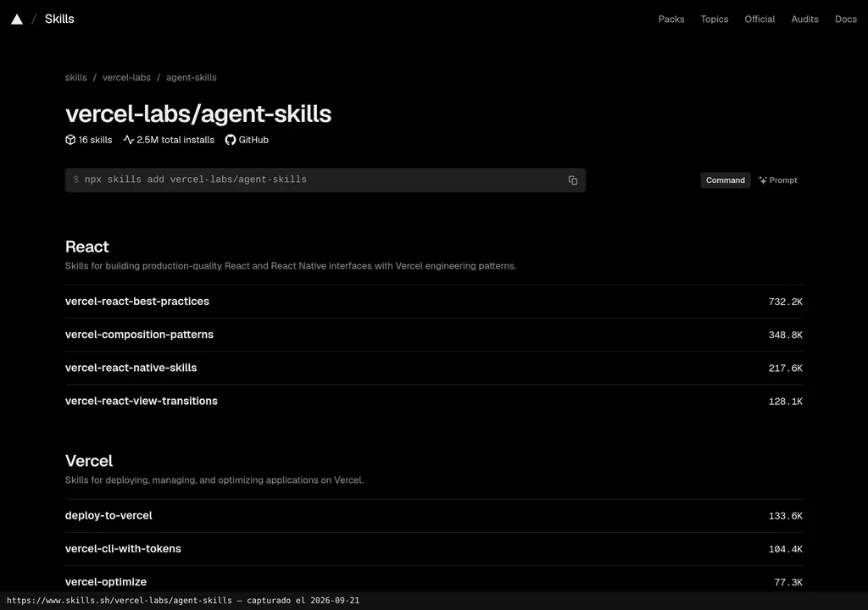
Task: Open the Audits nav item
Action: (804, 19)
